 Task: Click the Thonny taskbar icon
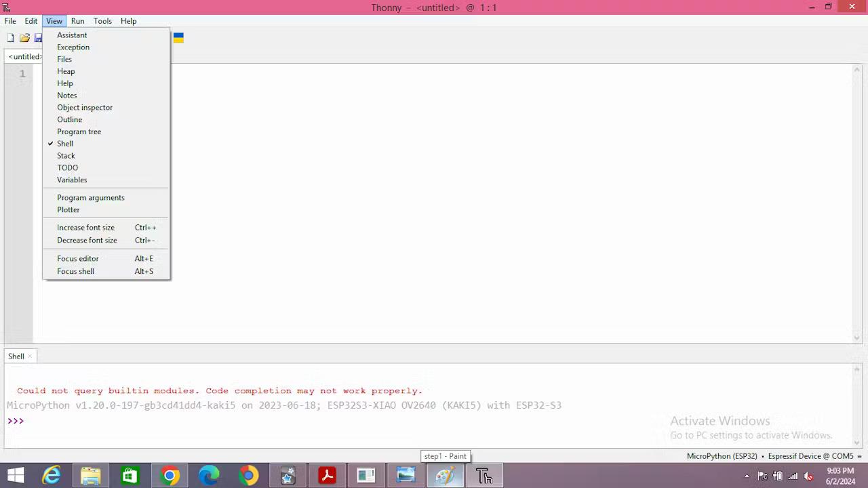(484, 476)
